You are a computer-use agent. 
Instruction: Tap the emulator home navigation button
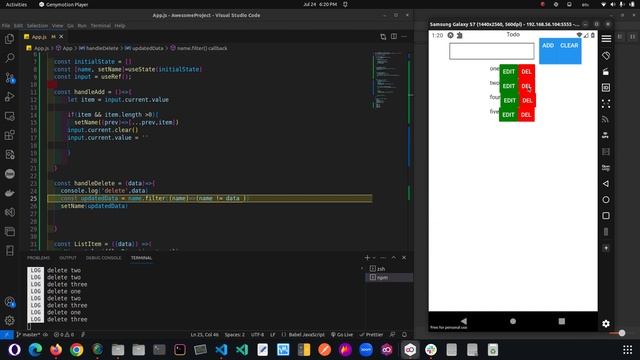coord(513,321)
